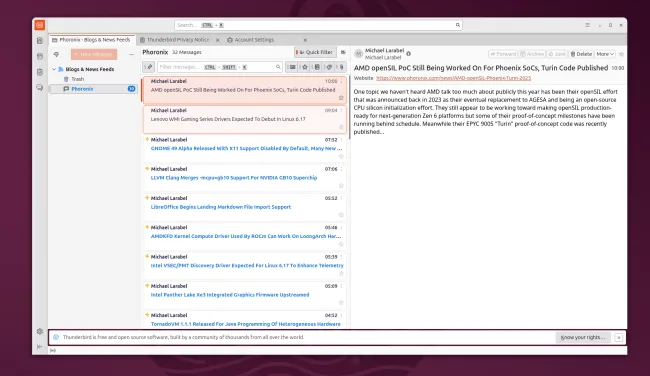Open the More dropdown in message header

tap(605, 54)
